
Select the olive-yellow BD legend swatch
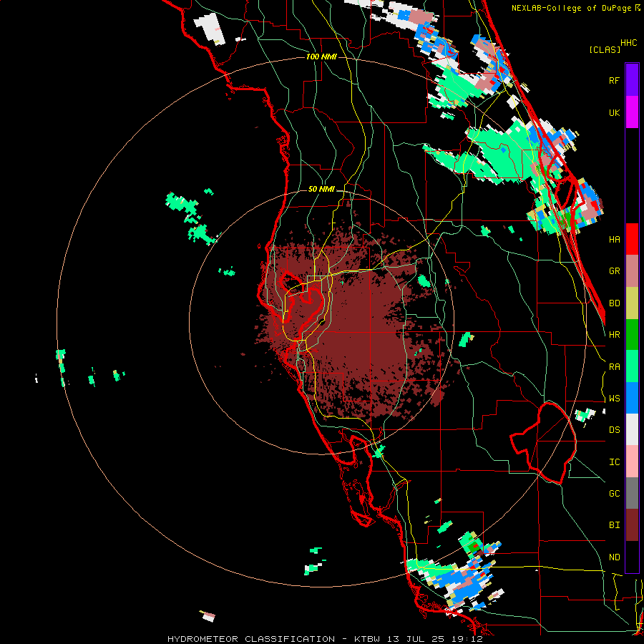pyautogui.click(x=632, y=303)
